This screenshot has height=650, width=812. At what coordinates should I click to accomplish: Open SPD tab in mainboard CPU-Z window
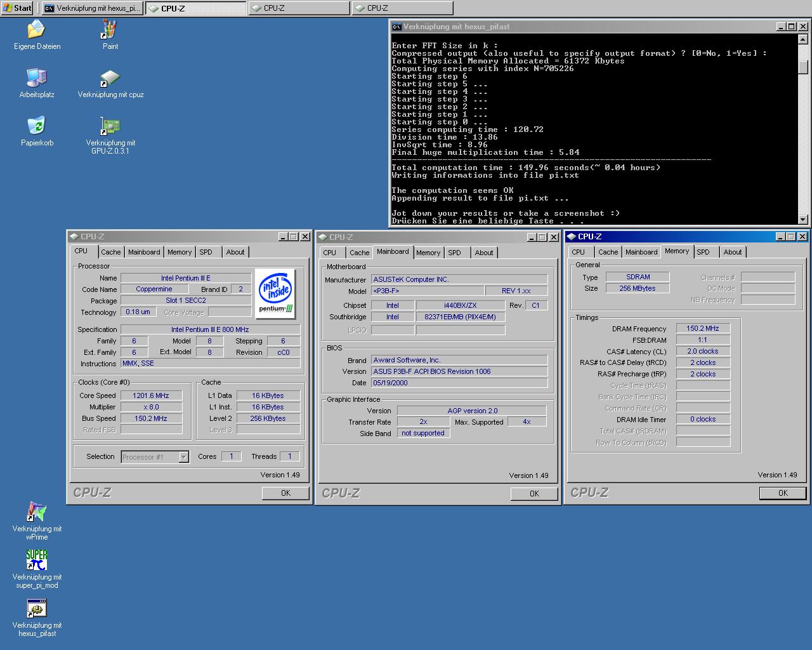(x=455, y=253)
